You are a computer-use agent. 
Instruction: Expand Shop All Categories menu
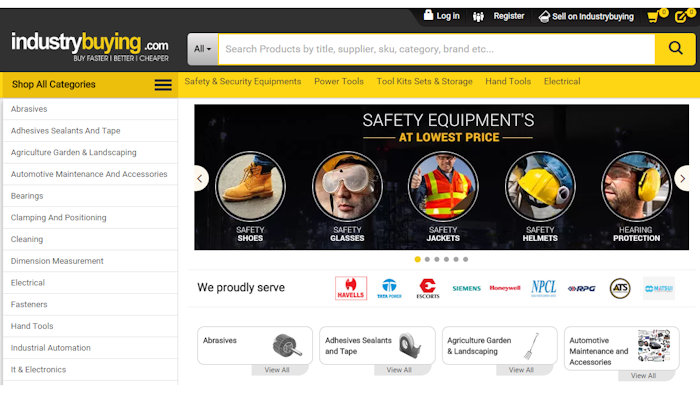point(90,85)
